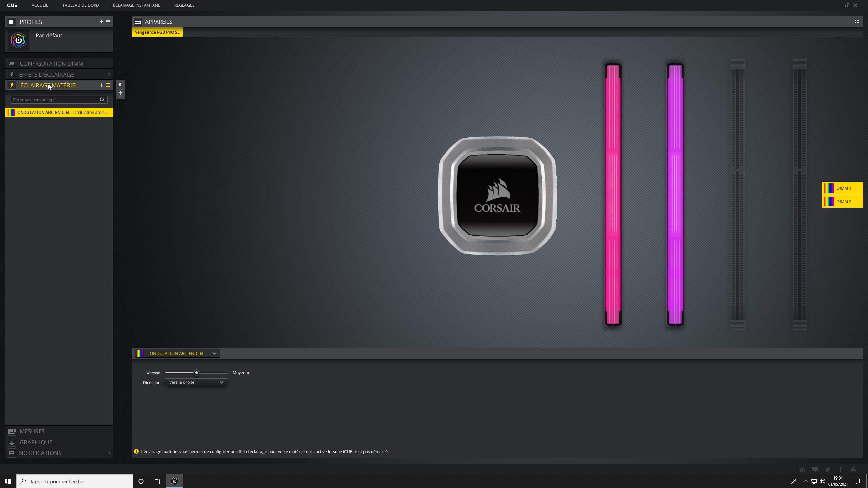This screenshot has width=868, height=488.
Task: Select the pink DIMM memory stick
Action: 613,195
